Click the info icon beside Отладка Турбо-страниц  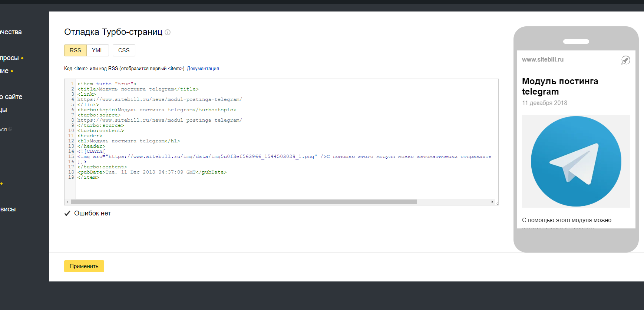point(168,32)
